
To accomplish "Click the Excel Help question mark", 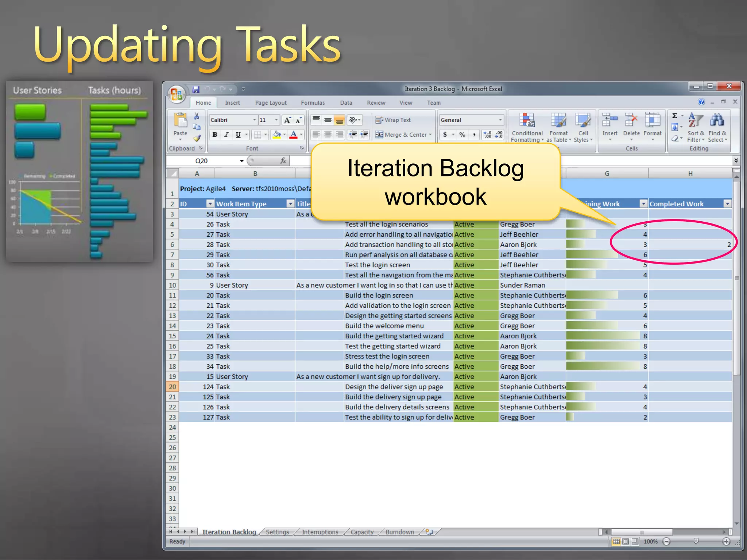I will [701, 102].
